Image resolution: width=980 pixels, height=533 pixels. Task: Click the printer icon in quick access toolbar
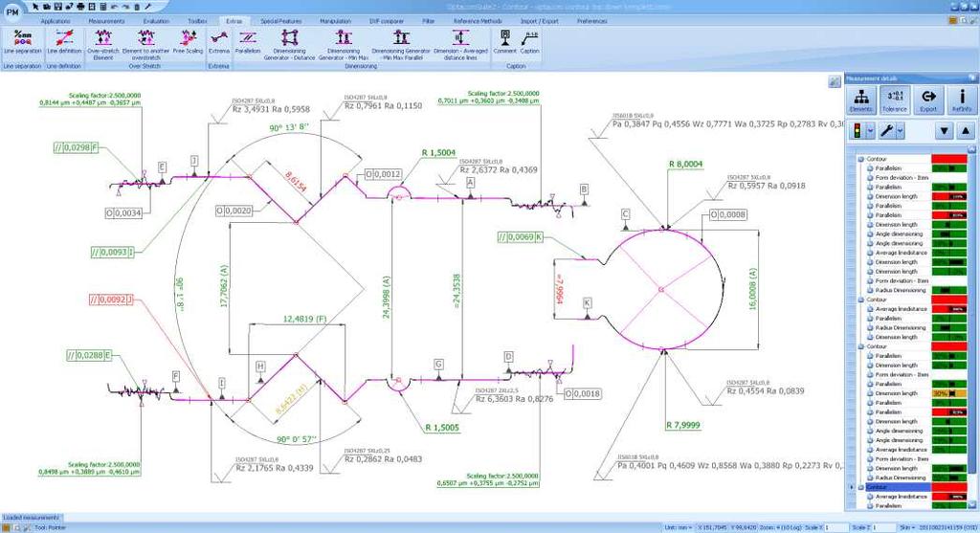pos(80,7)
